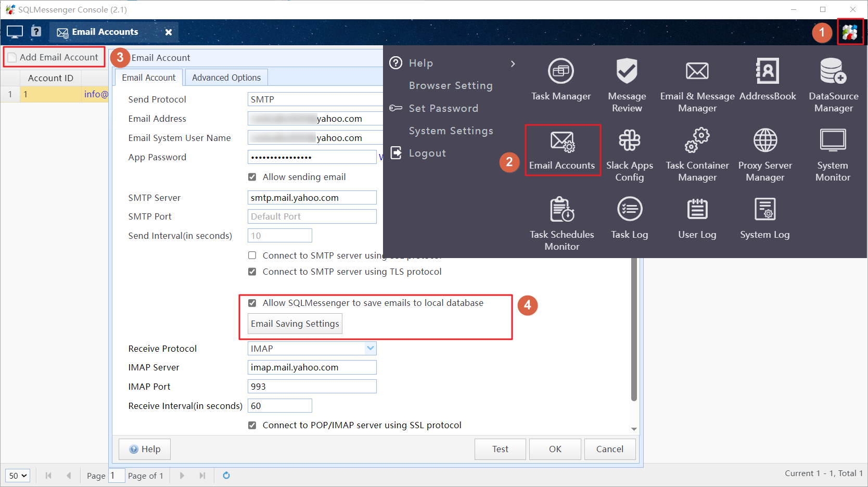Click the Email System User Name field

(315, 138)
